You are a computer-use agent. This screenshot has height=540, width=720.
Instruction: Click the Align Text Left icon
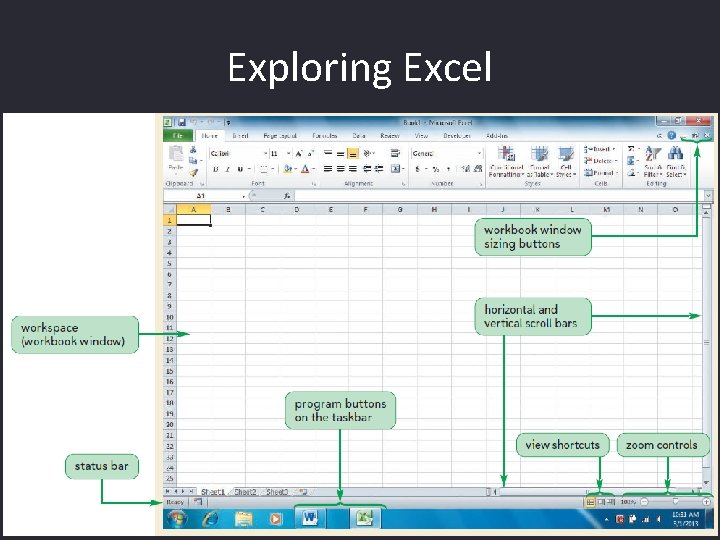328,169
